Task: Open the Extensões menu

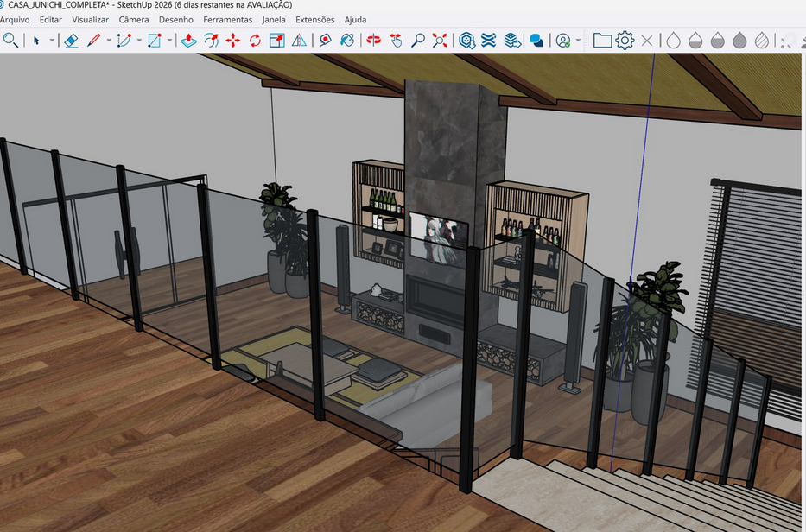Action: click(x=314, y=19)
